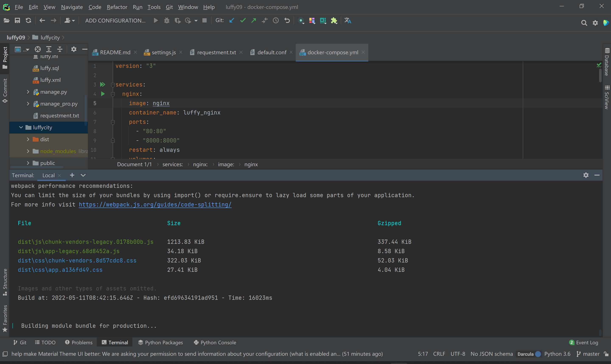Click Collapse All in project panel
Screen dimensions: 611x364
(x=60, y=49)
